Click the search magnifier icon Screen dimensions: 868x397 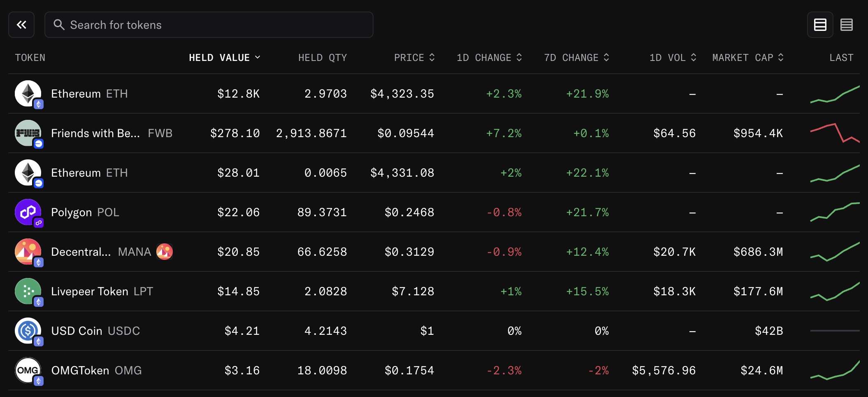click(x=59, y=25)
